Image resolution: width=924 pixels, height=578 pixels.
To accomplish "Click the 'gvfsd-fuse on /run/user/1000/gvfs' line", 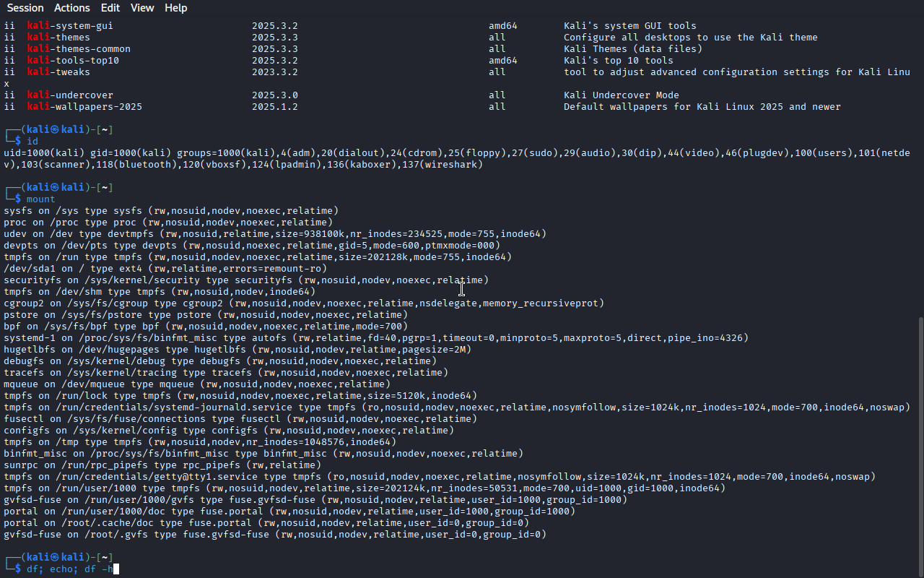I will click(315, 500).
